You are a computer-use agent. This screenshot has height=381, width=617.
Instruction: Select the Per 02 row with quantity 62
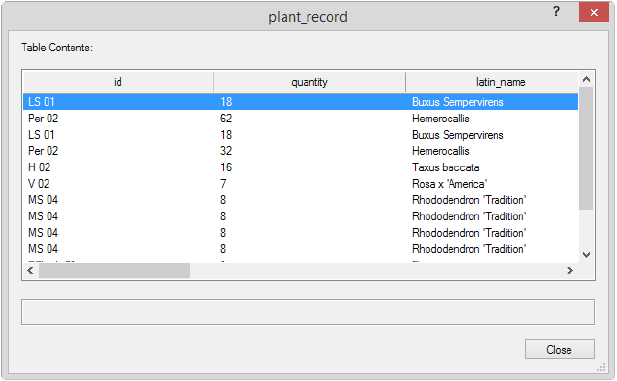pos(300,118)
